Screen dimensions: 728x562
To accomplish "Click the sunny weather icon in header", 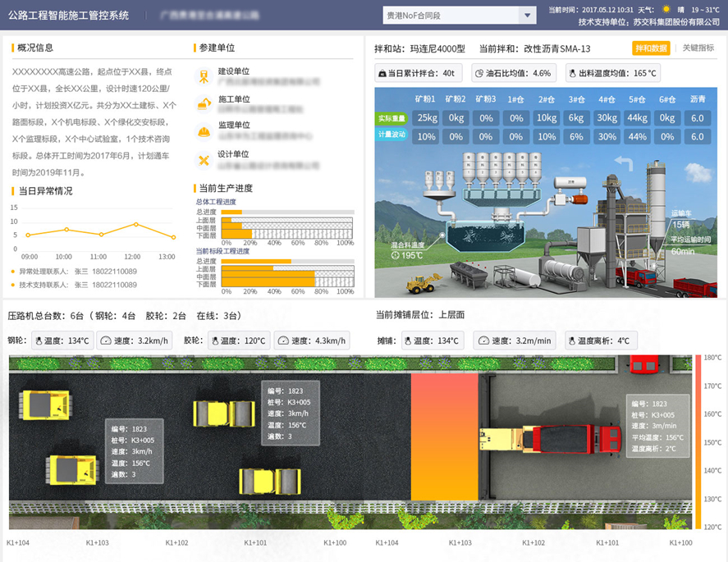I will coord(665,10).
